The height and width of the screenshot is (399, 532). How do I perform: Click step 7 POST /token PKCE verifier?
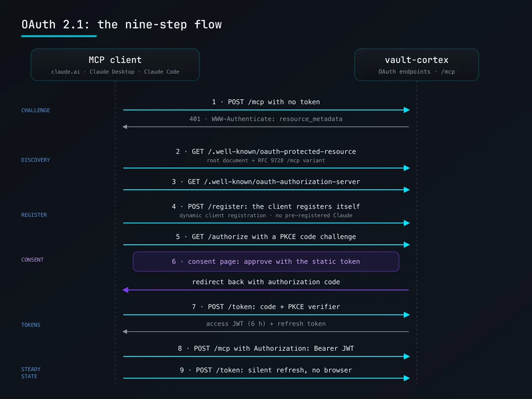click(266, 307)
